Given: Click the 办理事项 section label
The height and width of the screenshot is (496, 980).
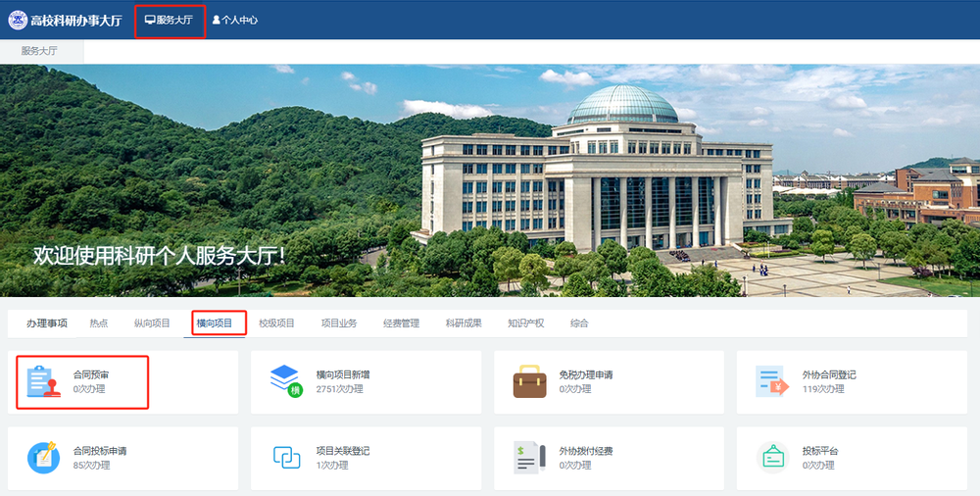Looking at the screenshot, I should pos(47,323).
